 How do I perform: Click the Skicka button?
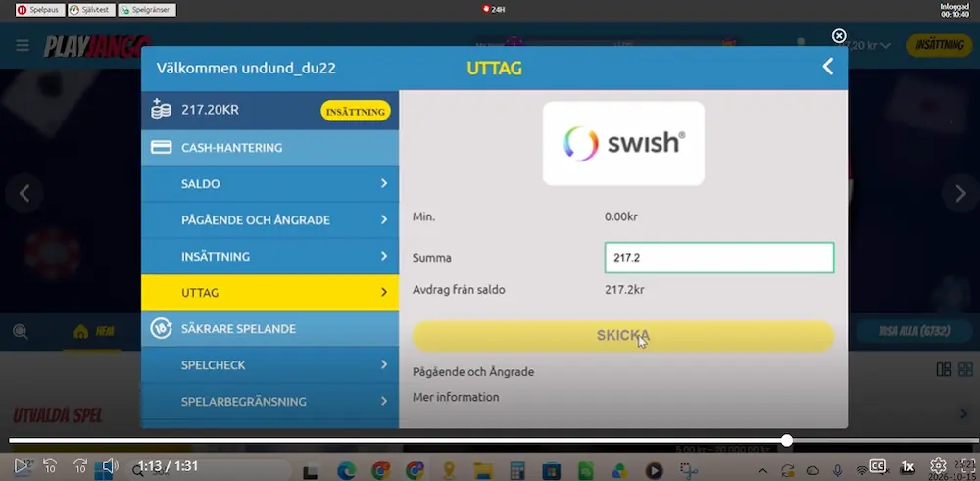(622, 336)
